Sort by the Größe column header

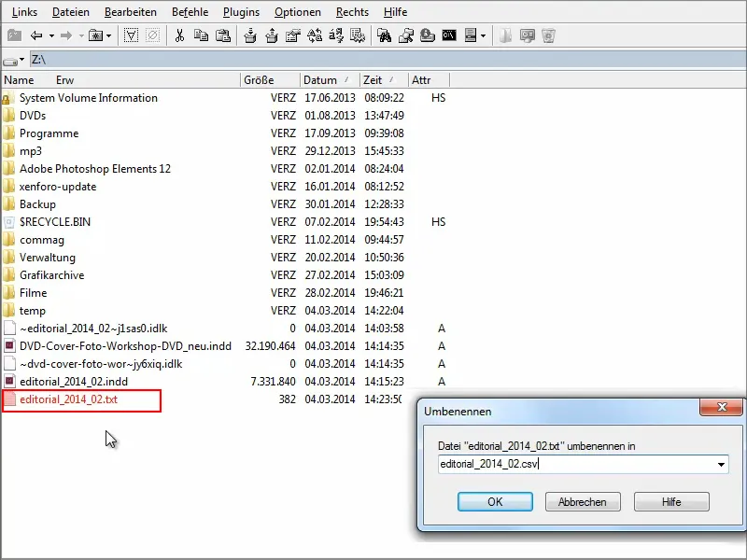click(270, 80)
